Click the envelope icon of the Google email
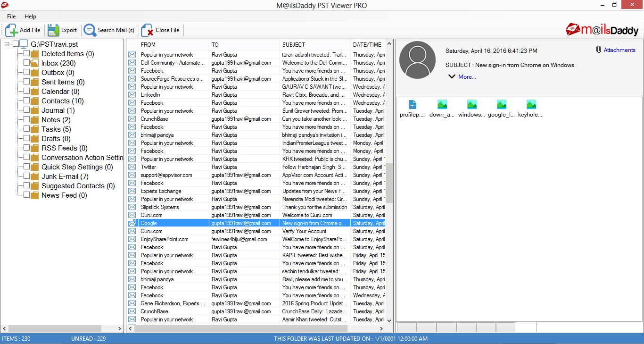The height and width of the screenshot is (344, 644). click(132, 223)
